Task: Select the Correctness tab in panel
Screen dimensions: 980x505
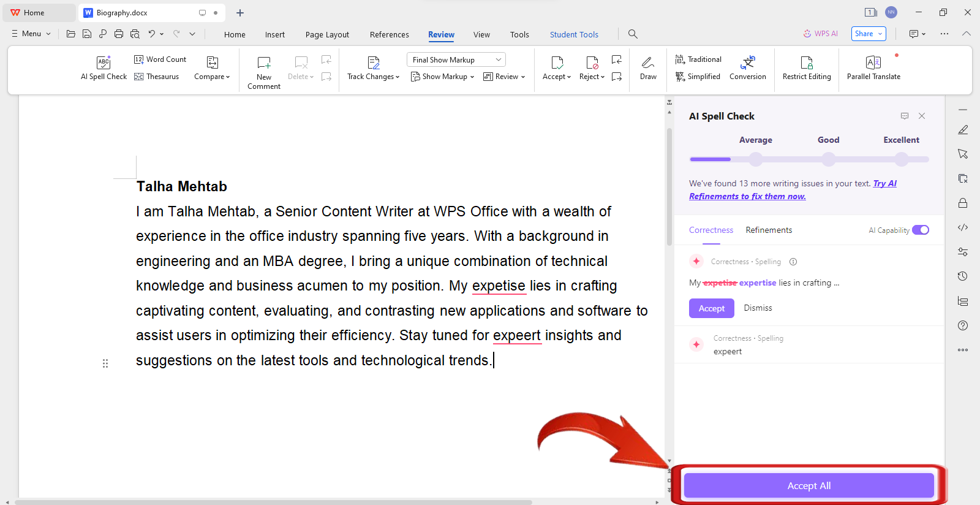Action: 711,230
